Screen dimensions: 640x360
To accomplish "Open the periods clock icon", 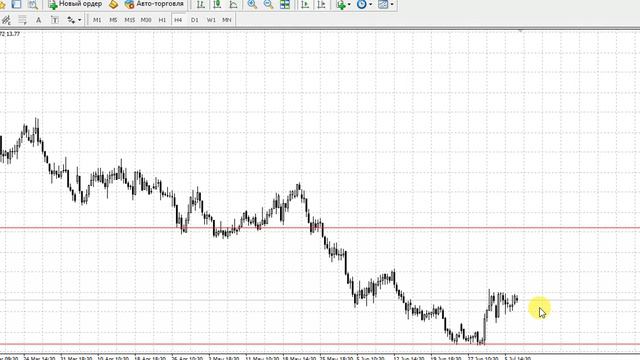I will coord(362,4).
